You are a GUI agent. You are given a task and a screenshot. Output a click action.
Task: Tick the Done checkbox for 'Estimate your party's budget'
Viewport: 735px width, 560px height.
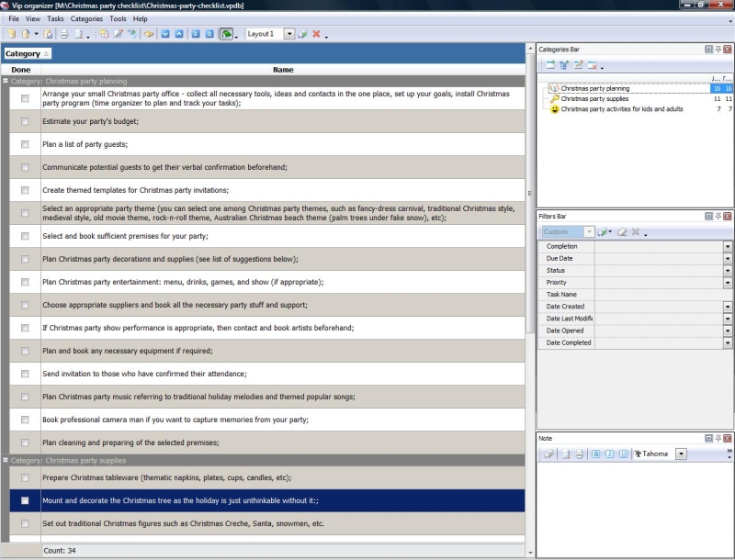coord(25,121)
